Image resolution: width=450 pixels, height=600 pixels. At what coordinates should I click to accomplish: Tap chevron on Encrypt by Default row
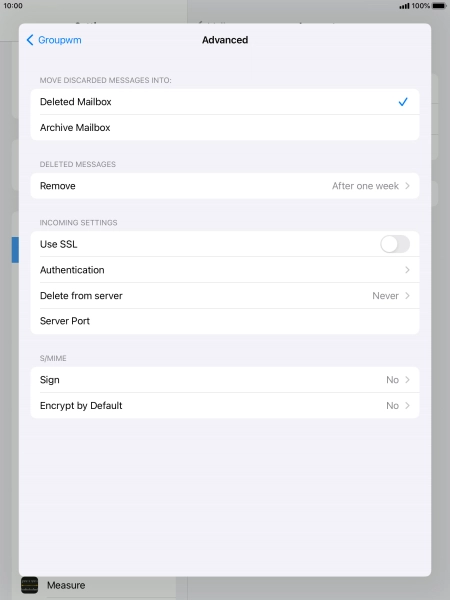point(407,405)
